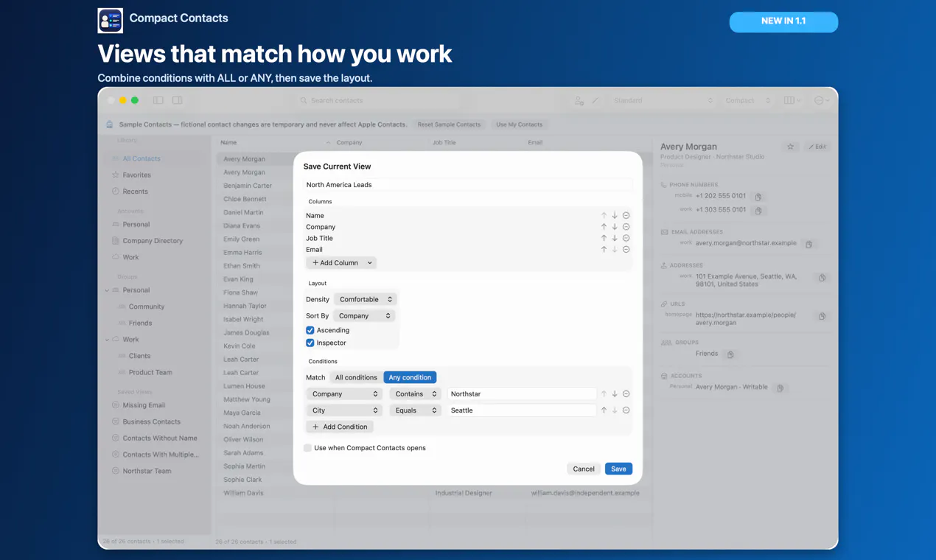The height and width of the screenshot is (560, 936).
Task: Open the City condition field dropdown
Action: click(343, 410)
